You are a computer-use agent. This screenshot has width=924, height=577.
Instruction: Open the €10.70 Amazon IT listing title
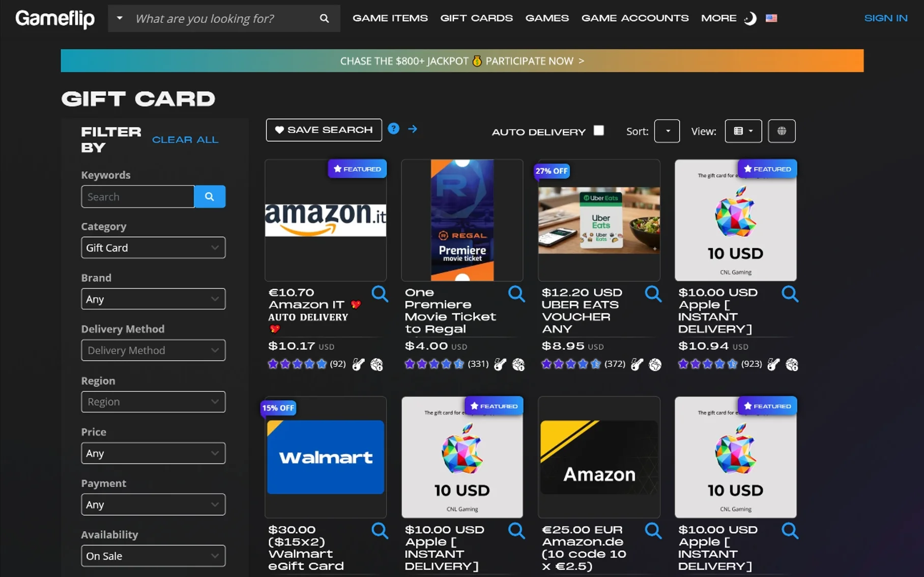(315, 310)
